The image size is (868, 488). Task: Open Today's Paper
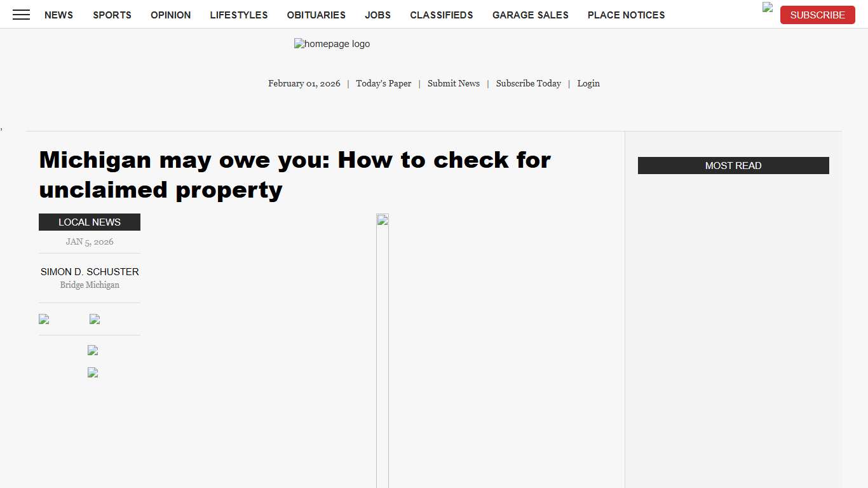point(383,83)
